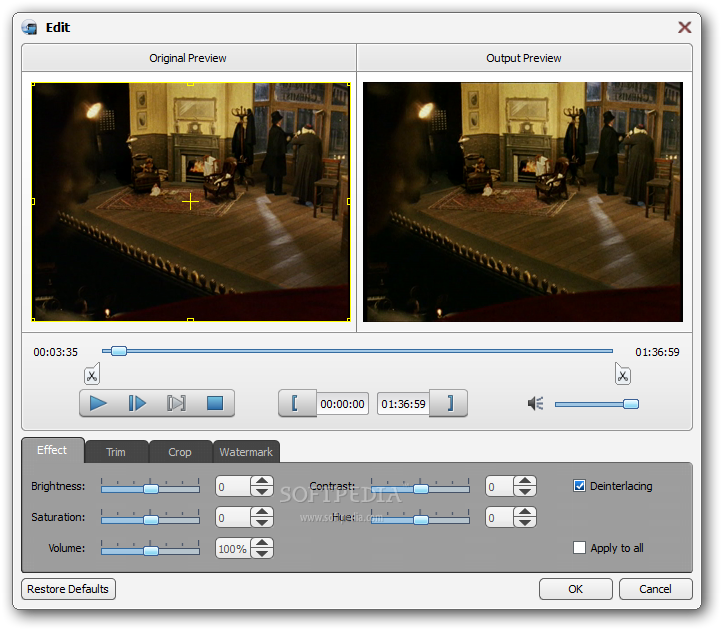Click the Original Preview header
Image resolution: width=722 pixels, height=630 pixels.
(188, 58)
